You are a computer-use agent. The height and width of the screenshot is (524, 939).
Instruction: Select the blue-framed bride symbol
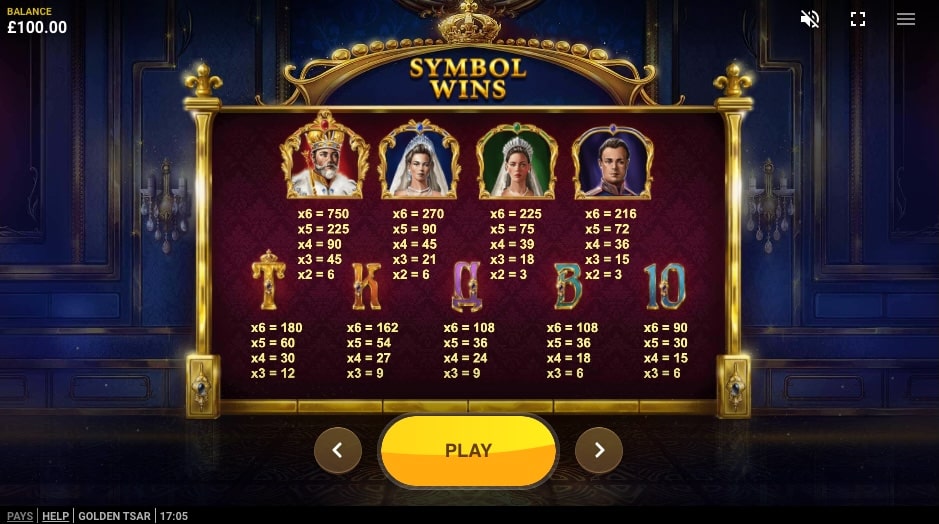point(419,159)
